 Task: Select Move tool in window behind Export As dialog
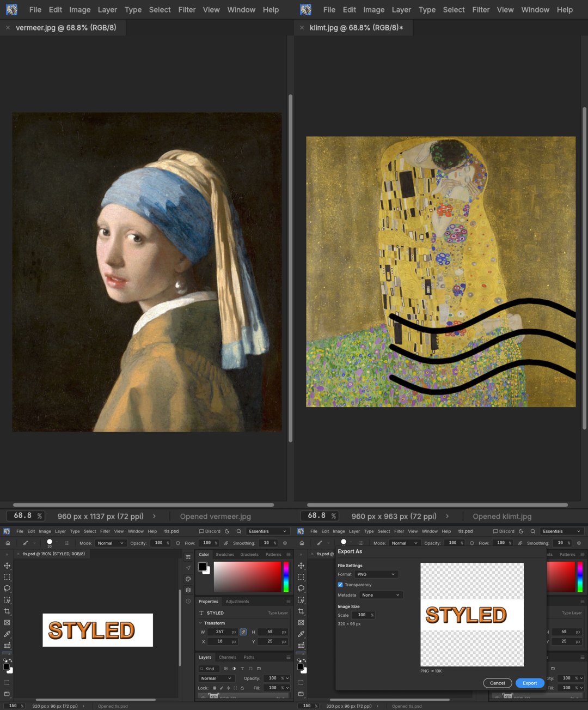pos(301,566)
